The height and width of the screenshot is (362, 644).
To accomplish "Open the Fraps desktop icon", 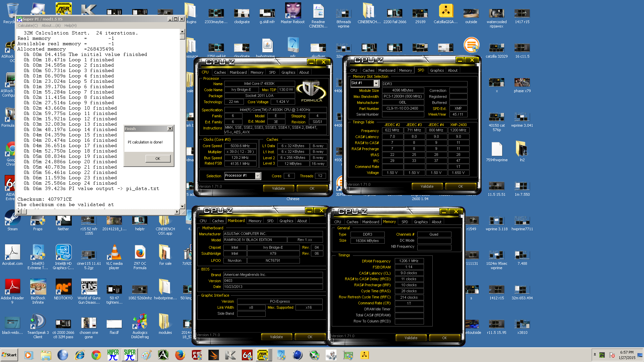I will point(38,221).
